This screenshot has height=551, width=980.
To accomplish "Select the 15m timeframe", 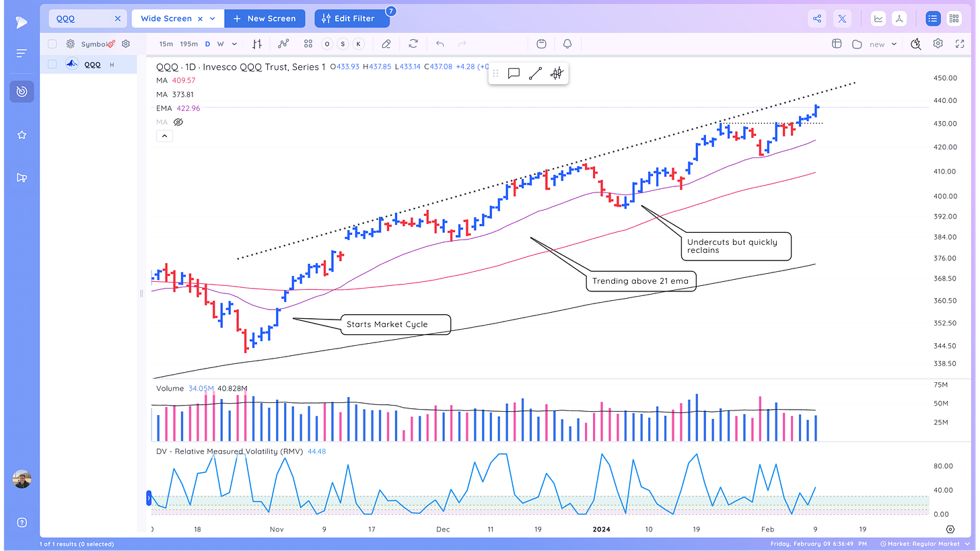I will point(166,44).
